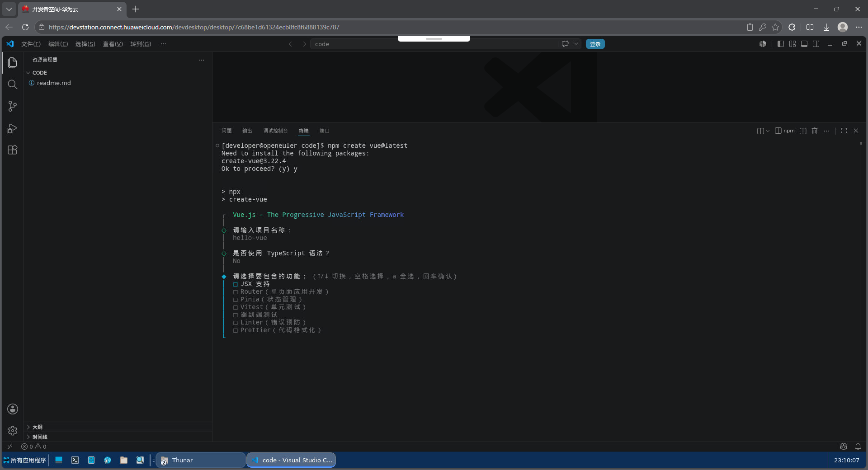Switch to the Thunar taskbar window
The width and height of the screenshot is (868, 470).
[201, 460]
